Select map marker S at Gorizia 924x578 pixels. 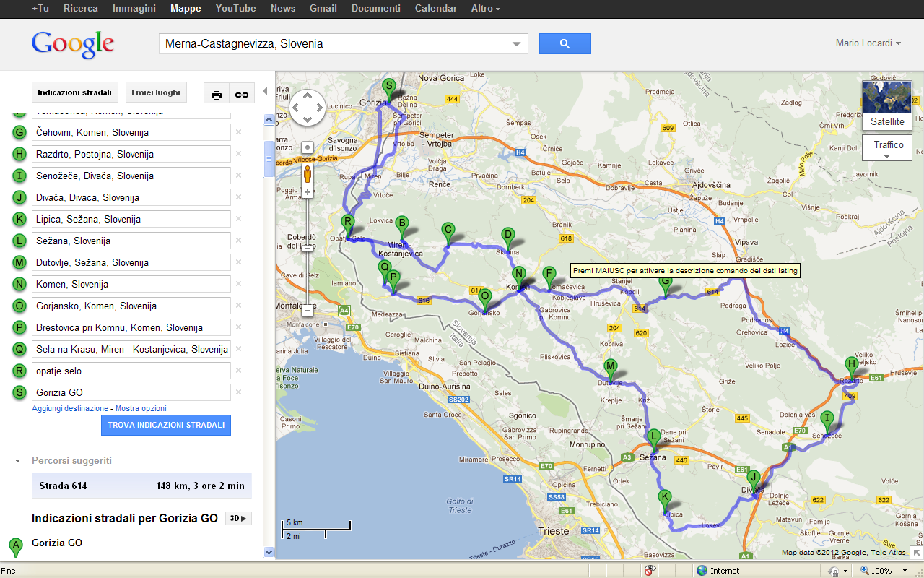(388, 90)
